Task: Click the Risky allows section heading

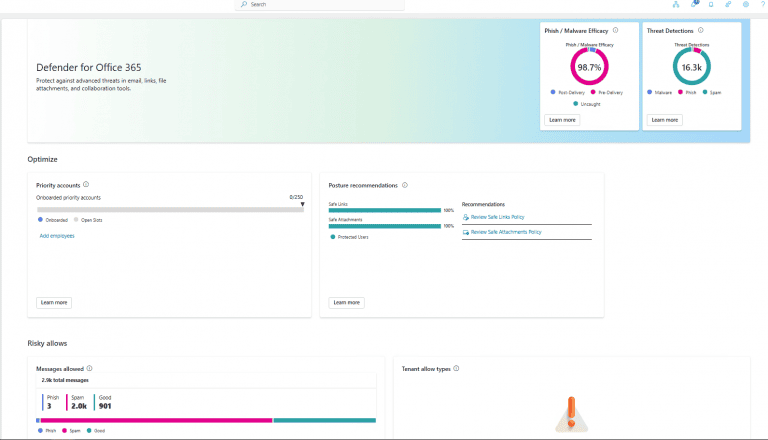Action: click(x=48, y=343)
